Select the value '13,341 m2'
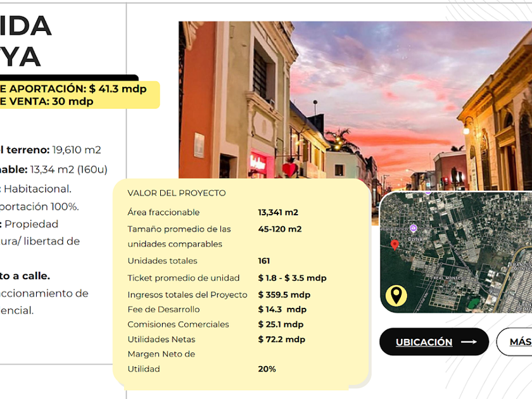The height and width of the screenshot is (399, 532). click(x=278, y=212)
